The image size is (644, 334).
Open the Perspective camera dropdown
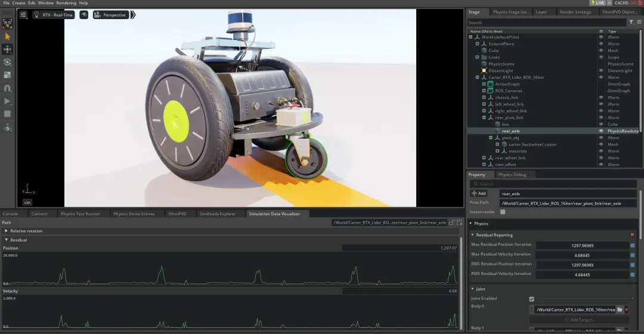(111, 15)
